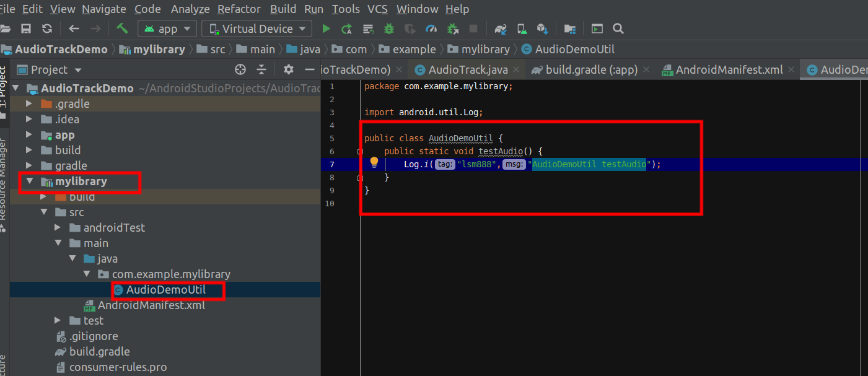Attach debugger to Android process icon
The image size is (868, 376).
tap(453, 28)
